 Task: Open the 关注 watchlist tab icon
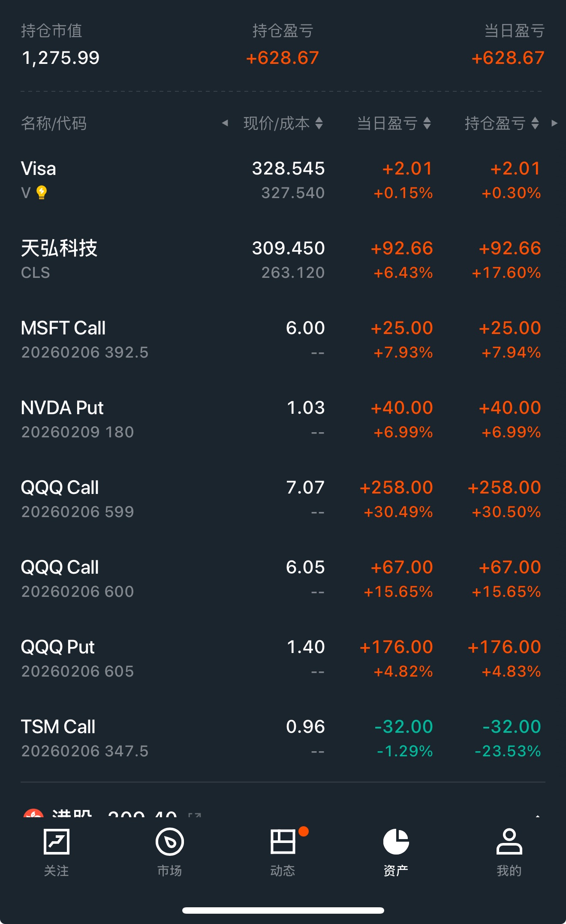pyautogui.click(x=56, y=842)
